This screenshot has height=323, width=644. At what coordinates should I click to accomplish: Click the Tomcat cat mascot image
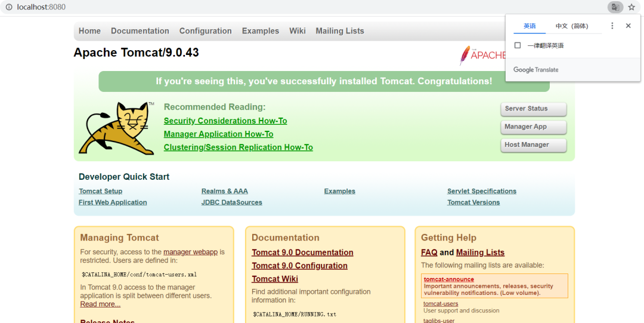pyautogui.click(x=117, y=128)
